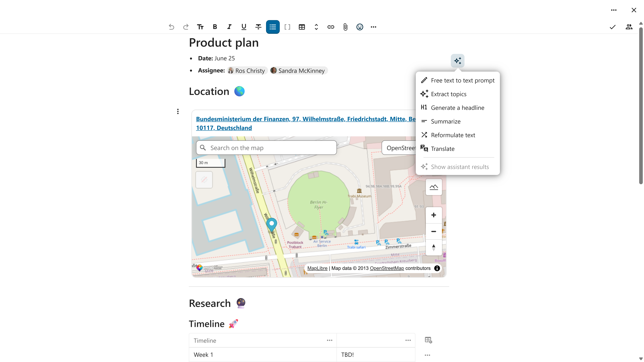Open the emoji picker
The image size is (644, 362).
(x=360, y=27)
